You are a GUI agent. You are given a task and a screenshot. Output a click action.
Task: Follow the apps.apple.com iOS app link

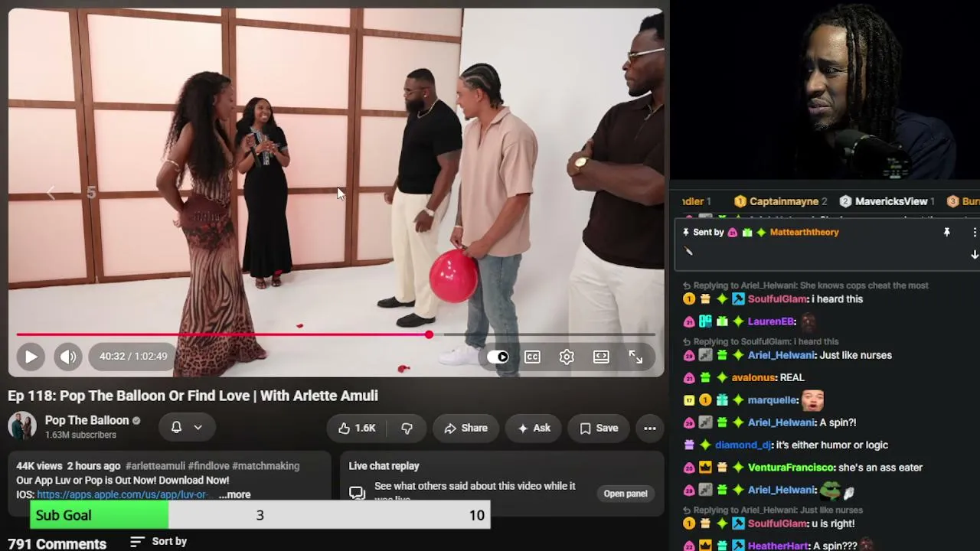pos(122,495)
